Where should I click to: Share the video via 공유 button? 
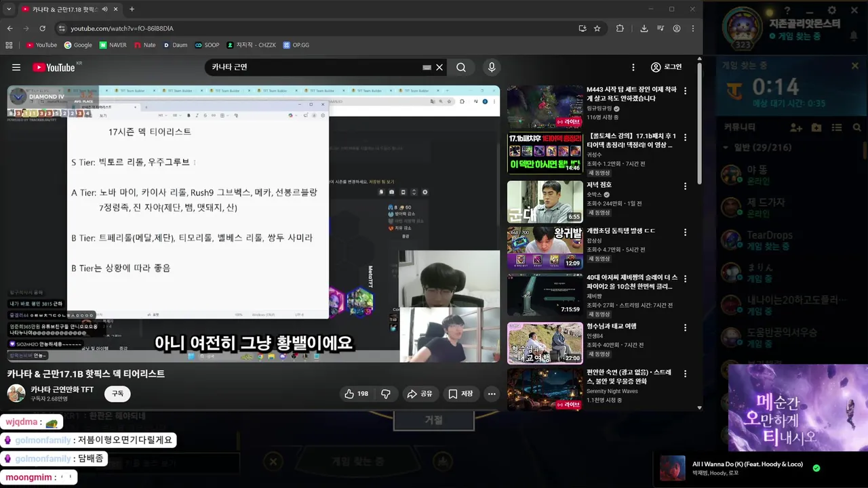[x=419, y=394]
